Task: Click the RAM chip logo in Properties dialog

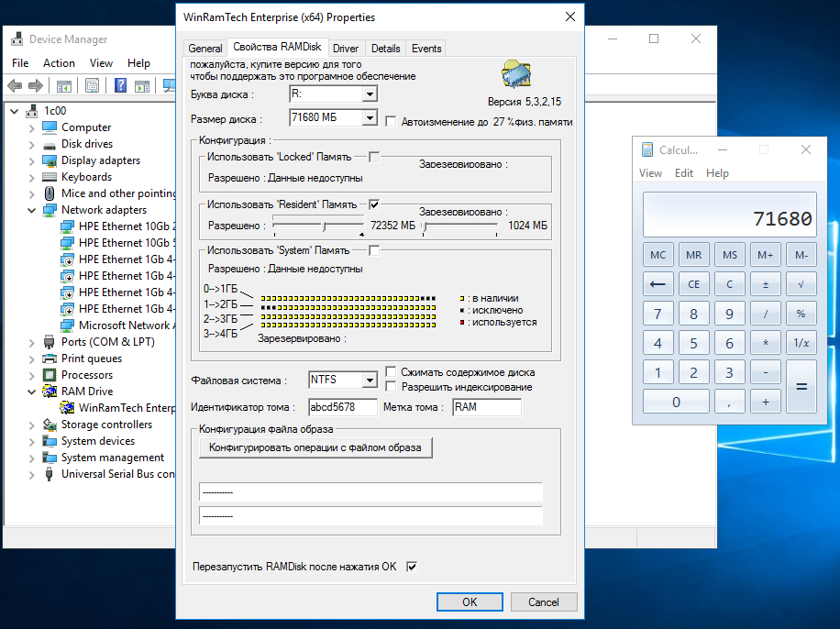Action: (x=516, y=73)
